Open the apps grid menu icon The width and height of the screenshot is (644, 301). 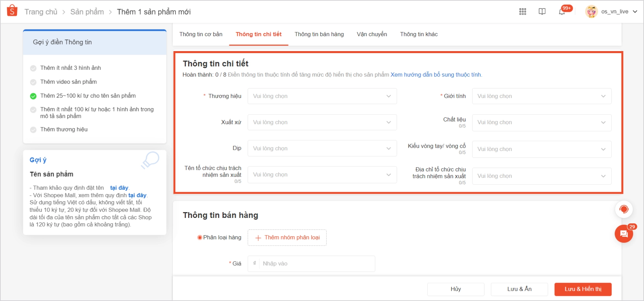pyautogui.click(x=523, y=12)
